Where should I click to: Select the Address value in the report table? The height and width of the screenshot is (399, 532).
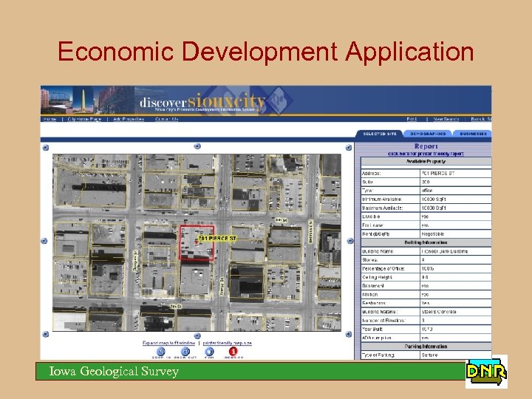click(x=456, y=174)
